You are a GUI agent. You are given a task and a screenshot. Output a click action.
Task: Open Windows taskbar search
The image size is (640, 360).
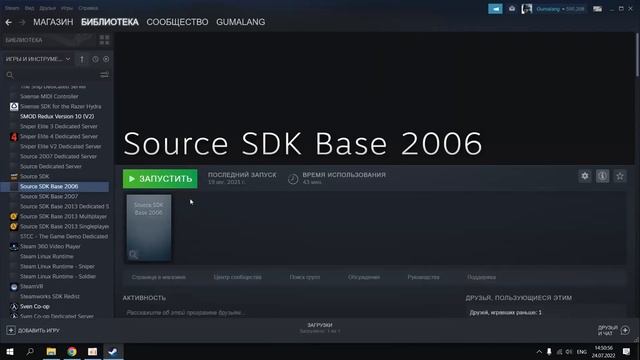tap(30, 351)
